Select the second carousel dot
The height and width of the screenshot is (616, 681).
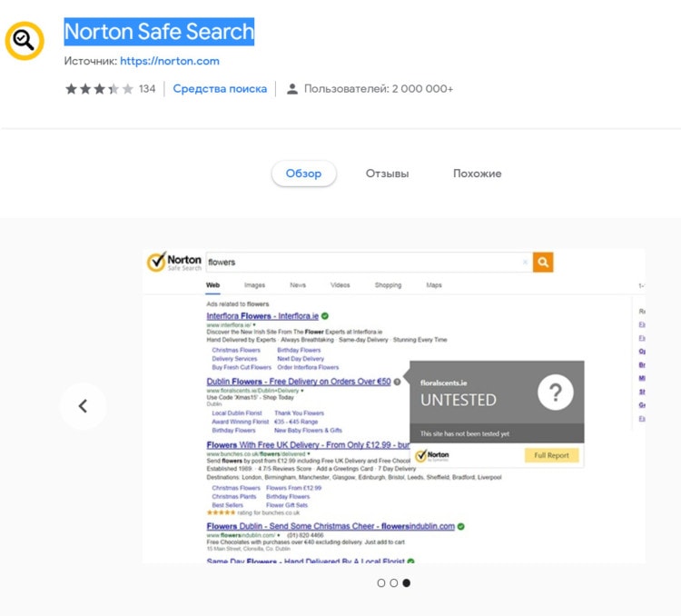394,583
